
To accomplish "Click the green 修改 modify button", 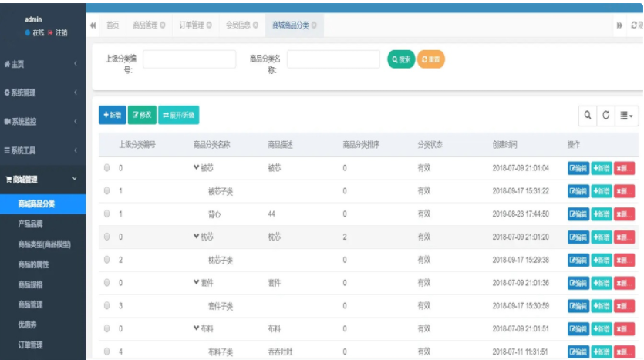I will coord(142,115).
